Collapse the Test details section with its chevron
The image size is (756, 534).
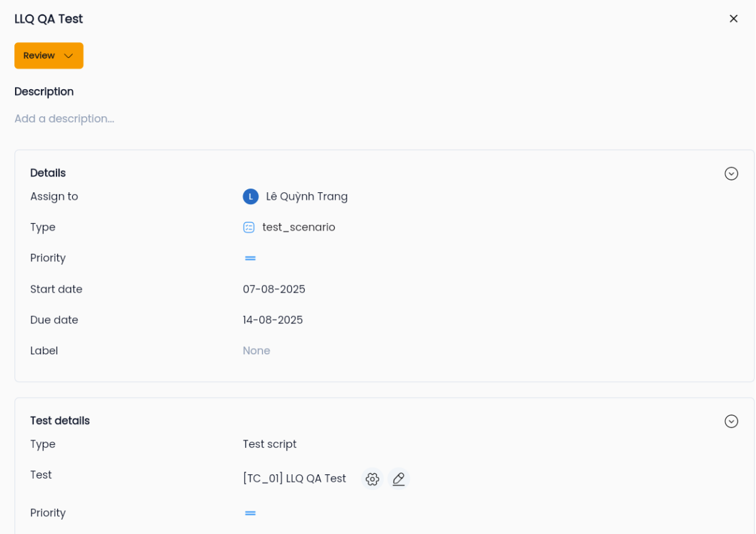click(x=732, y=422)
